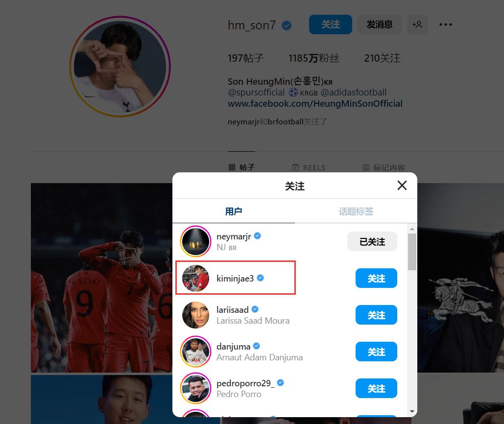Click lariisaad's avatar photo
The width and height of the screenshot is (504, 424).
[x=195, y=315]
